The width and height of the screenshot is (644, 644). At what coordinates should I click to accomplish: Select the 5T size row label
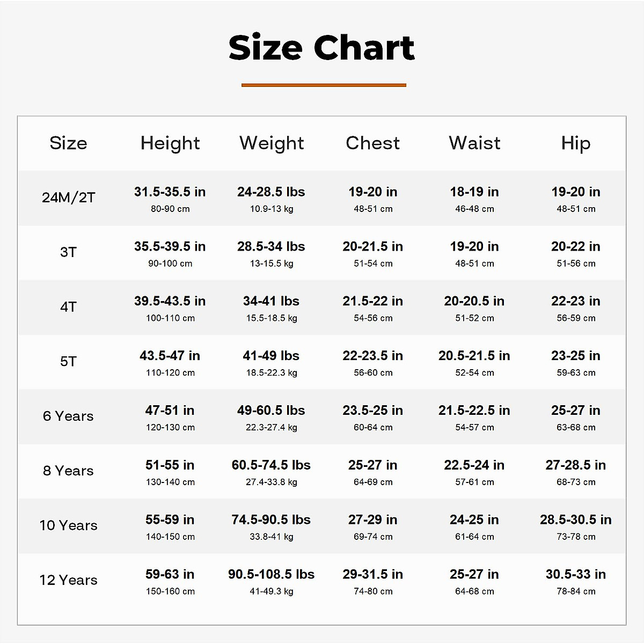coord(68,362)
